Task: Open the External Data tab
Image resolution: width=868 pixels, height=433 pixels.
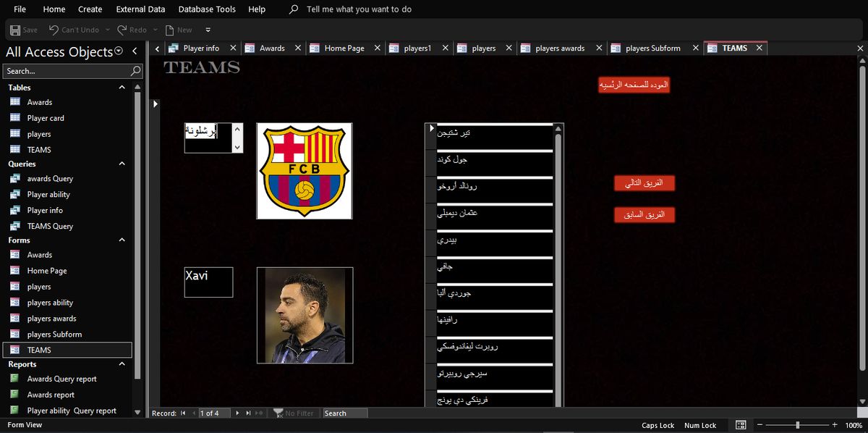Action: (140, 9)
